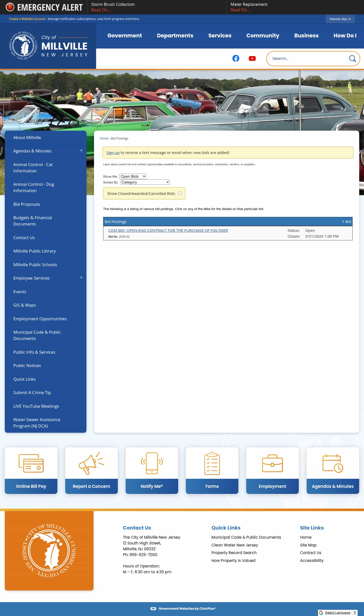Click the Forms checklist icon

coord(212,463)
